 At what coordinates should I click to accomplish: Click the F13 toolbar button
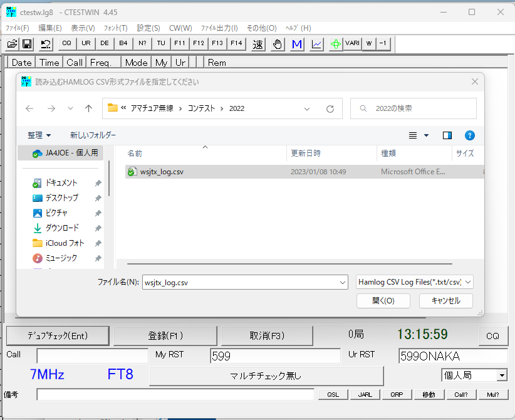pyautogui.click(x=217, y=43)
